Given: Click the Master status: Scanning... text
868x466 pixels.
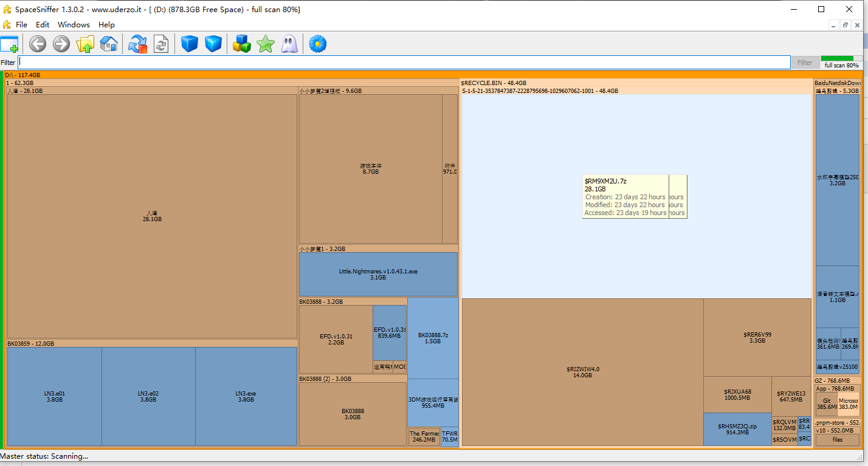Looking at the screenshot, I should click(44, 456).
